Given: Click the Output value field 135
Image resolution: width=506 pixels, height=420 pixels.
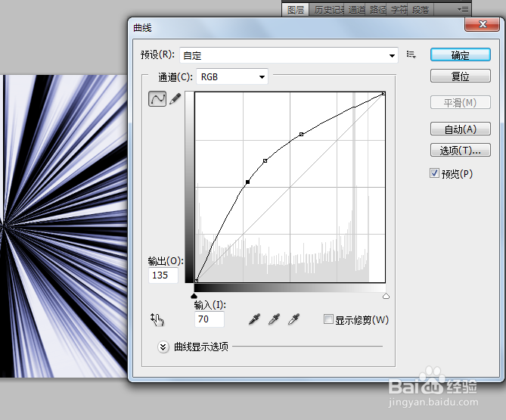Looking at the screenshot, I should click(x=163, y=275).
